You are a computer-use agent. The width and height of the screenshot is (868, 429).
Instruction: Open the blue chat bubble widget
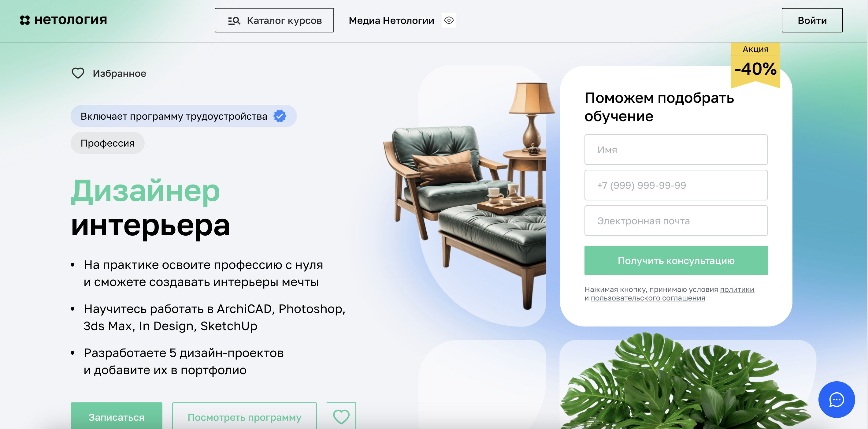tap(836, 400)
